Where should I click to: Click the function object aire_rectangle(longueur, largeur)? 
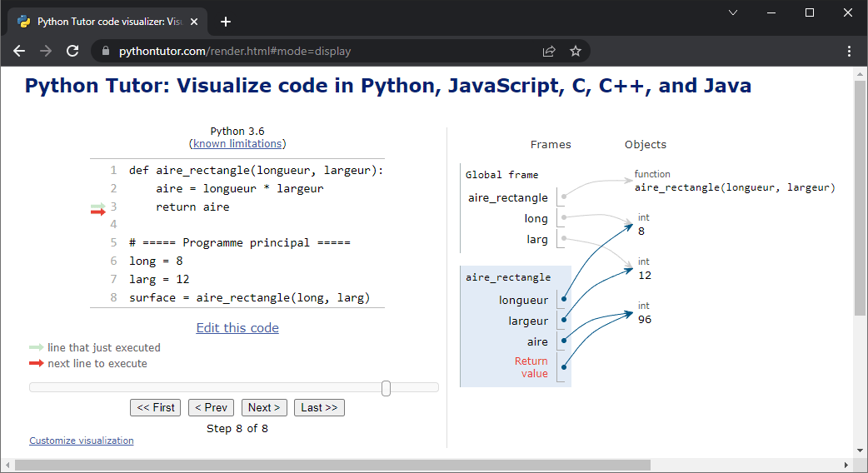735,187
